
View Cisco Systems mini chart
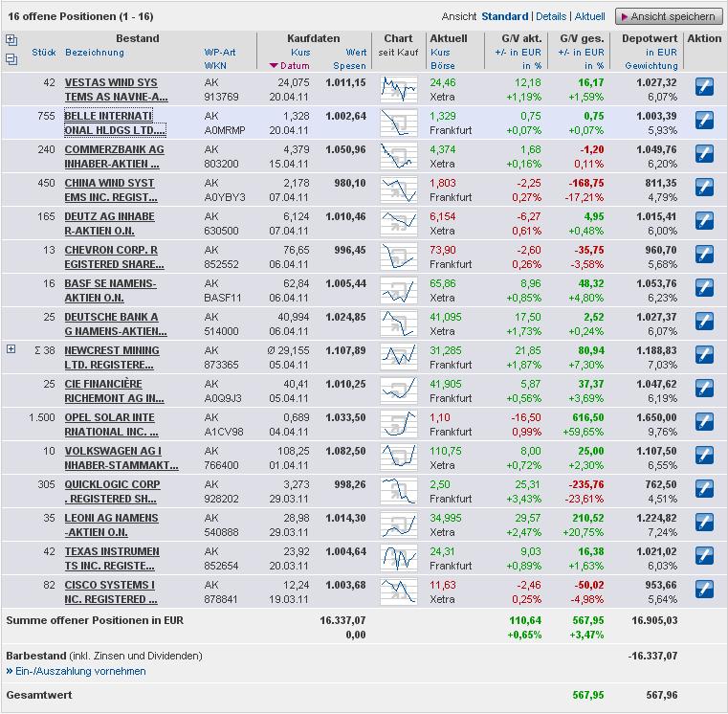(x=398, y=591)
